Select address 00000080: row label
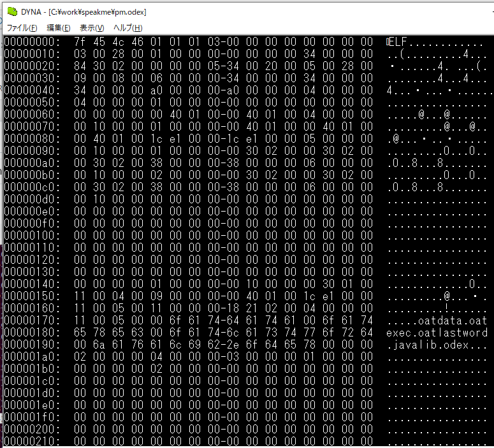The image size is (494, 448). coord(32,139)
